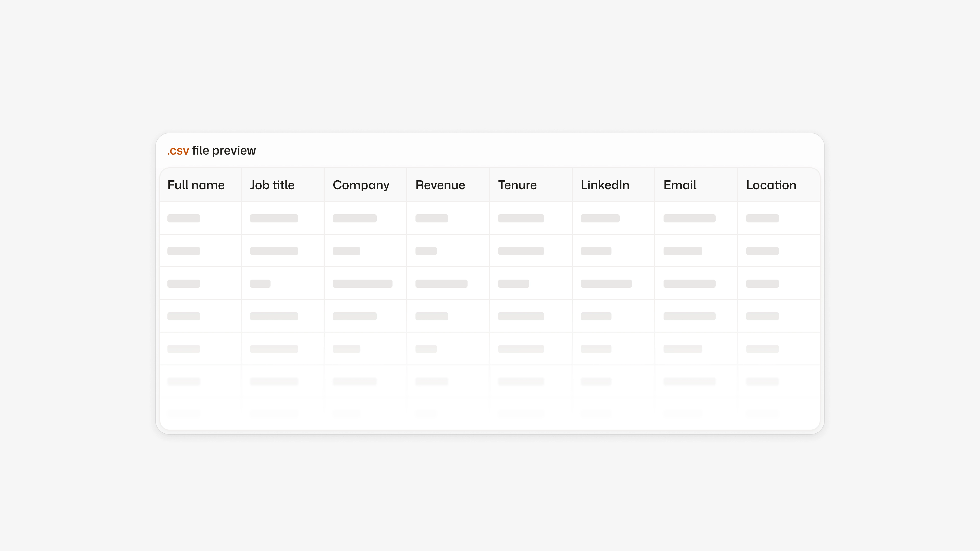Screen dimensions: 980x551
Task: Select the Tenure column header
Action: [x=517, y=185]
